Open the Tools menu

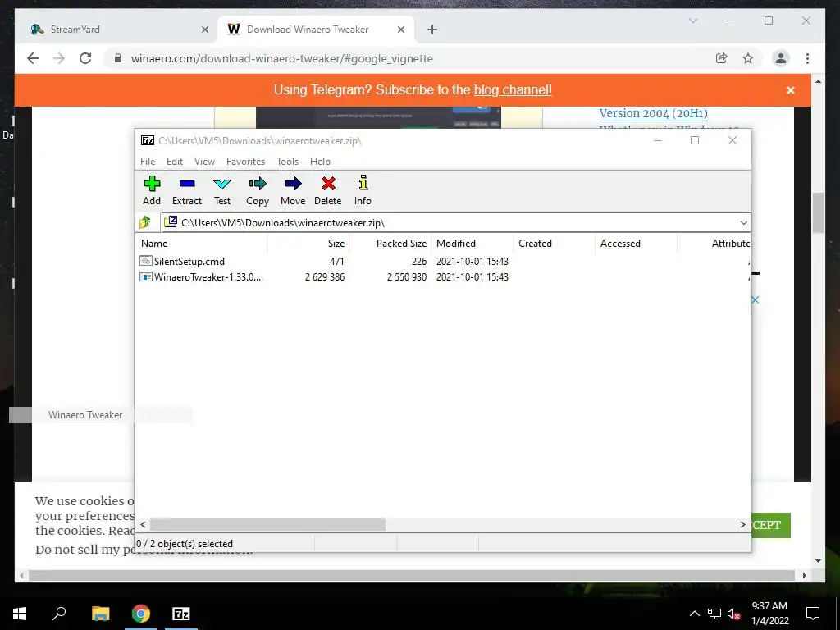point(288,162)
